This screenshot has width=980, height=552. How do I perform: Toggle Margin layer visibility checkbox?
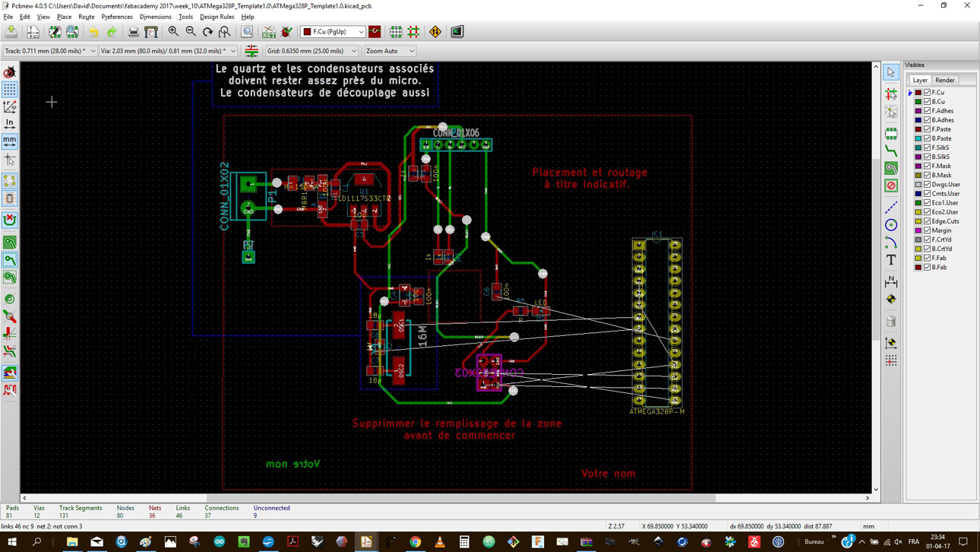pyautogui.click(x=928, y=230)
